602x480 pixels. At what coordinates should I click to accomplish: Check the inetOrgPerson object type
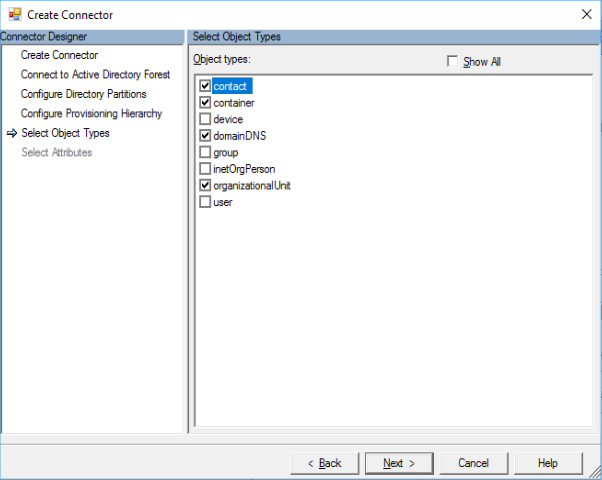tap(205, 168)
